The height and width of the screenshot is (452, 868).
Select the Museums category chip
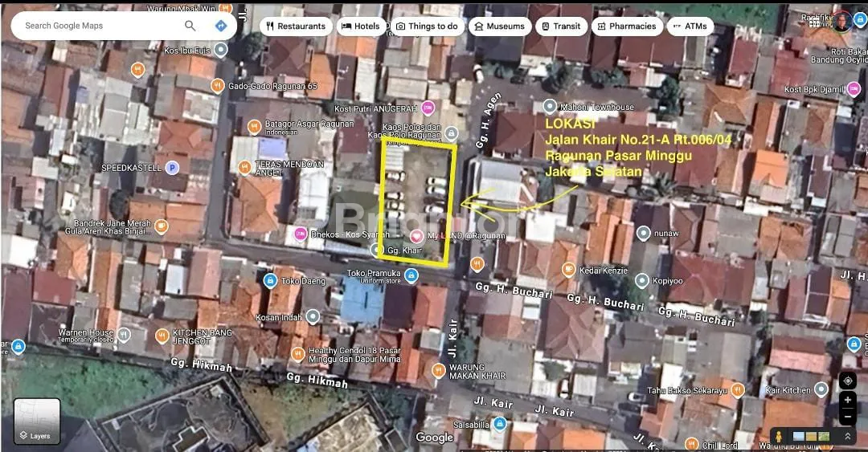[x=499, y=26]
